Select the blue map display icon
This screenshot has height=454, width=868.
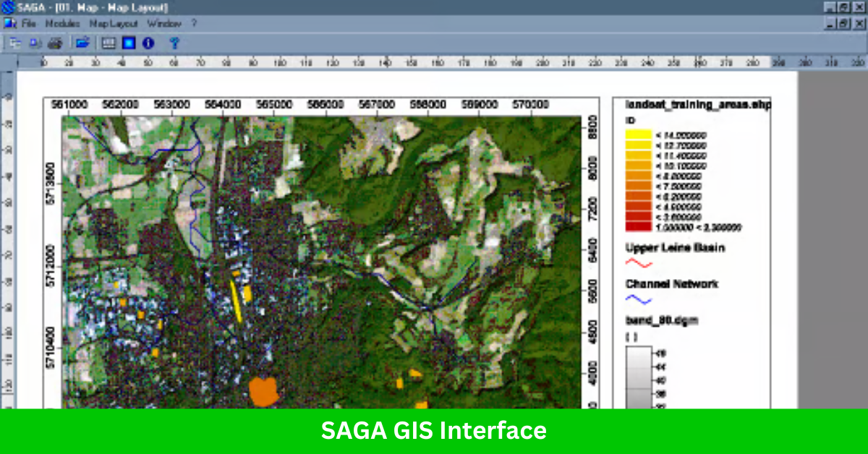pos(128,43)
